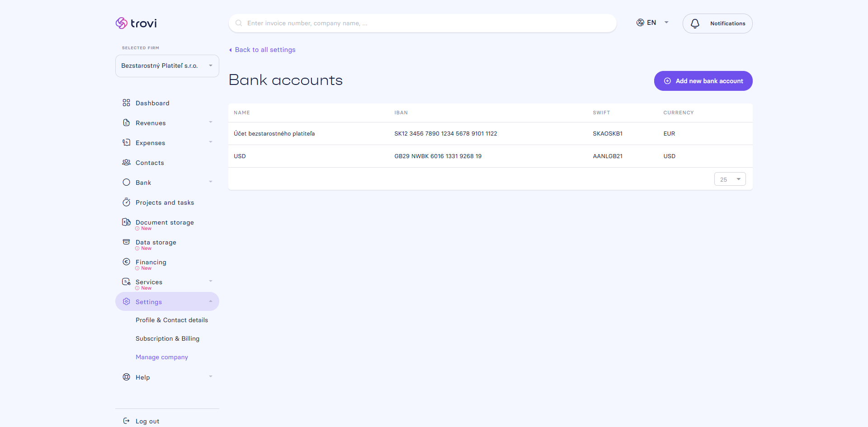Screen dimensions: 868x427
Task: Click the NAME column header
Action: coord(242,113)
